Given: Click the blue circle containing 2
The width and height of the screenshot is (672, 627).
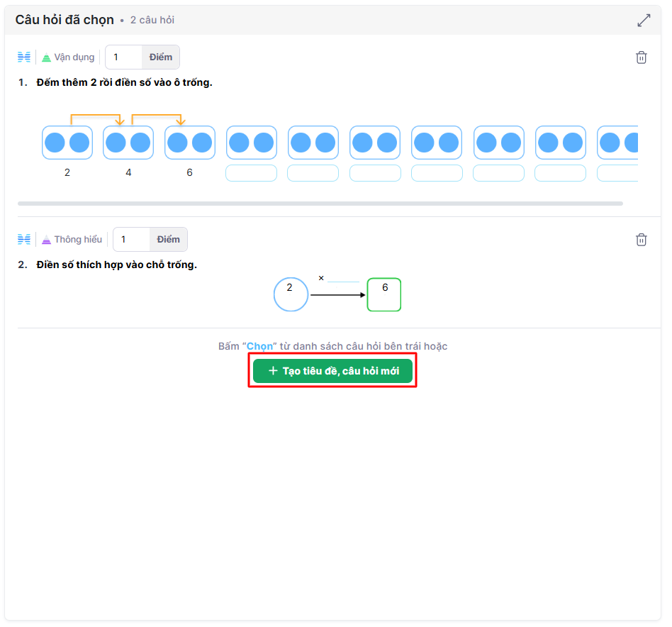Looking at the screenshot, I should tap(291, 294).
